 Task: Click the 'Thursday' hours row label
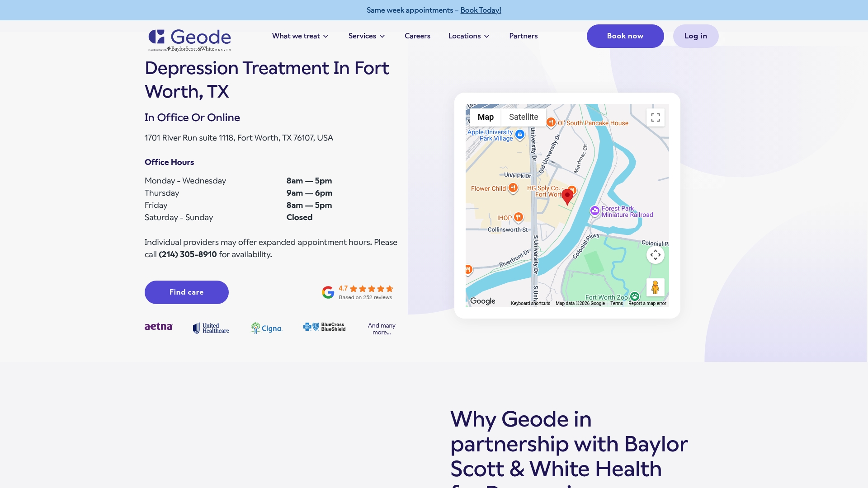coord(162,193)
